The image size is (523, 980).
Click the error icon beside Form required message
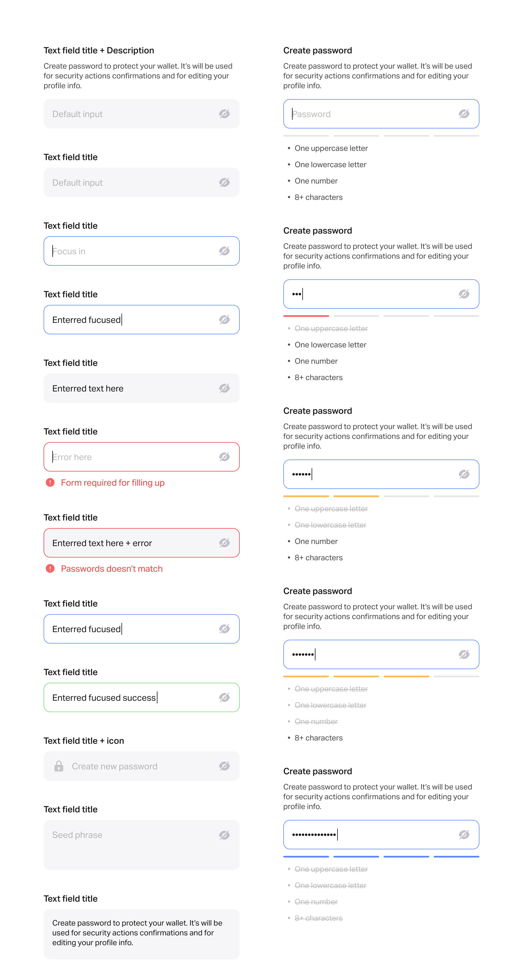[x=50, y=482]
